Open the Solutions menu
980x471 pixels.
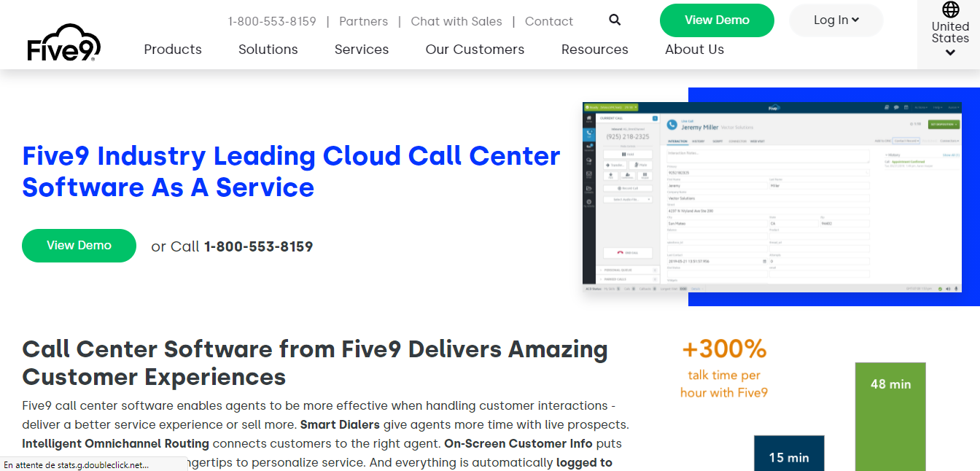pos(268,50)
